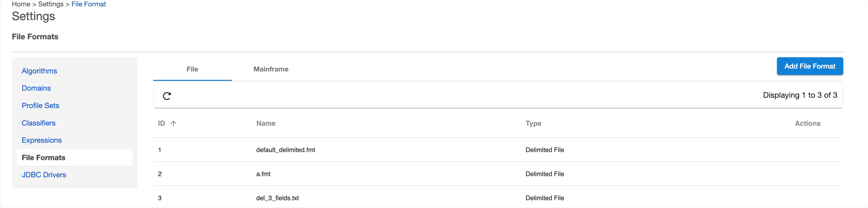
Task: Click the refresh icon above the table
Action: [167, 96]
